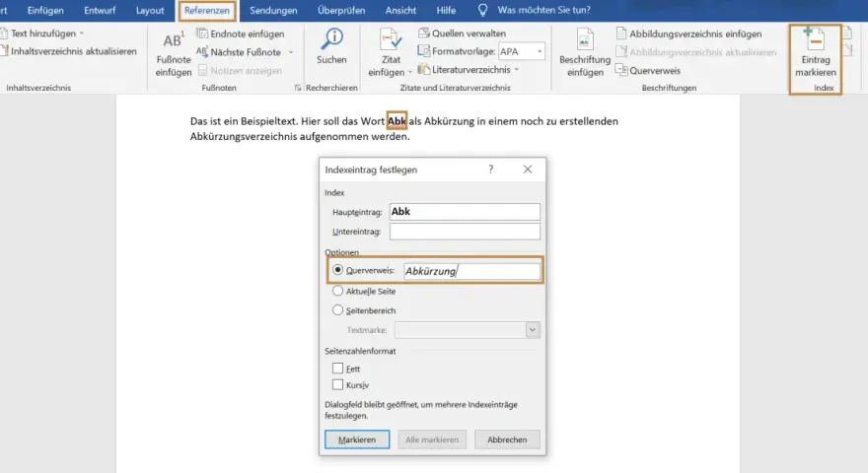This screenshot has height=473, width=868.
Task: Click the greyed Notizen anzeigen option
Action: point(240,70)
